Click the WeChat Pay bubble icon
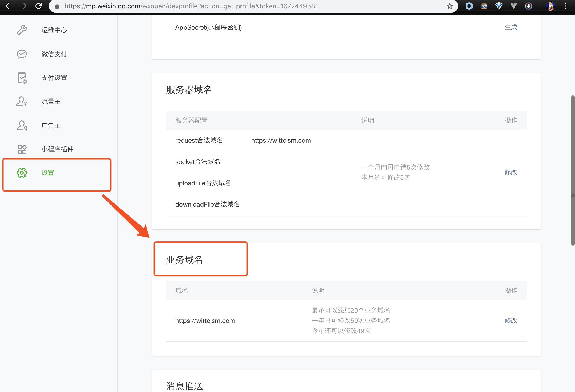This screenshot has width=575, height=392. pos(22,54)
